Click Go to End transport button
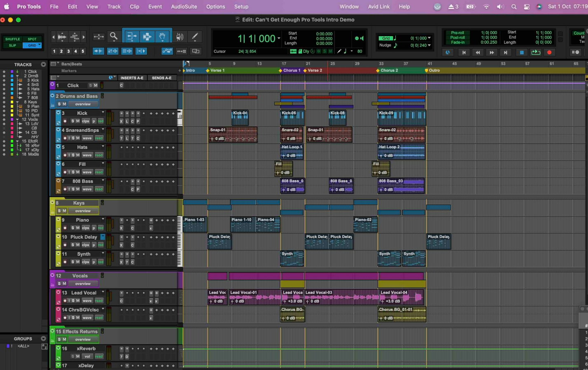Screen dimensions: 588x370 click(x=506, y=52)
